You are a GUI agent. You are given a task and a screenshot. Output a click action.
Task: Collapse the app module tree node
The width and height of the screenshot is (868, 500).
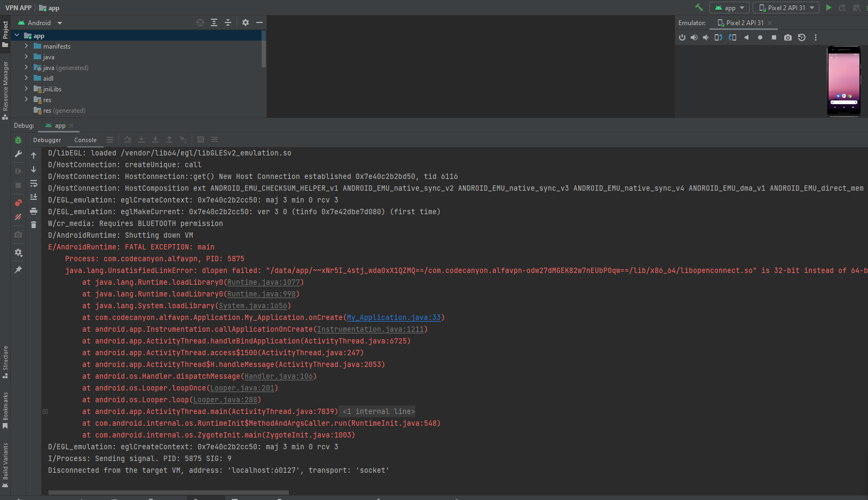click(17, 35)
